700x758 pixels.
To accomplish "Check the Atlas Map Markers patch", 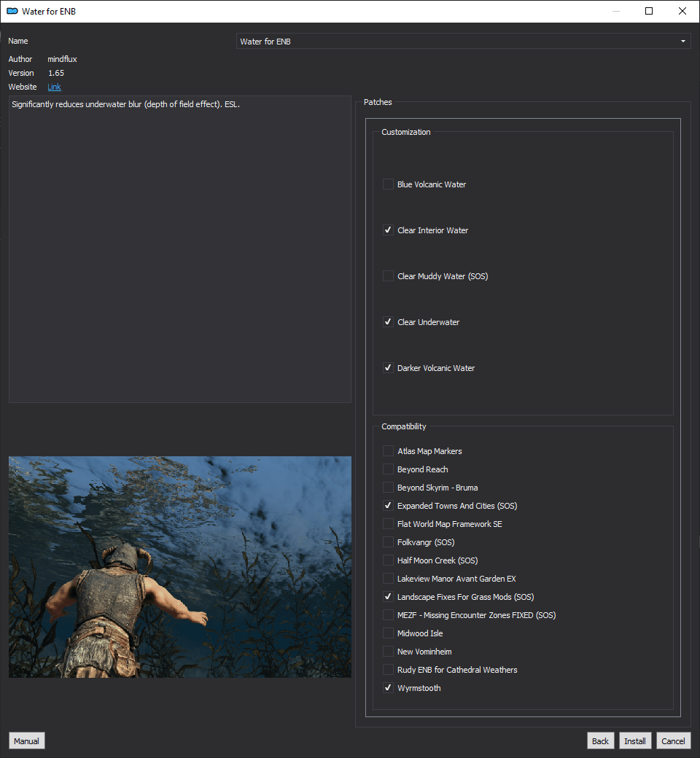I will point(388,451).
